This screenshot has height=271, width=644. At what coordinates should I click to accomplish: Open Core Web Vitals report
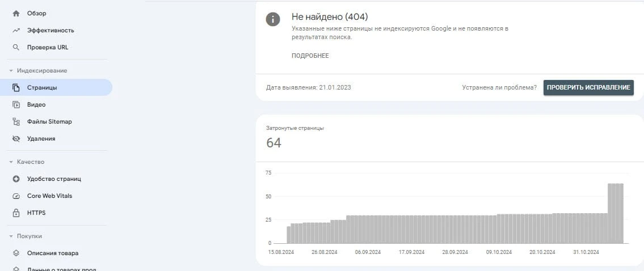[56, 196]
